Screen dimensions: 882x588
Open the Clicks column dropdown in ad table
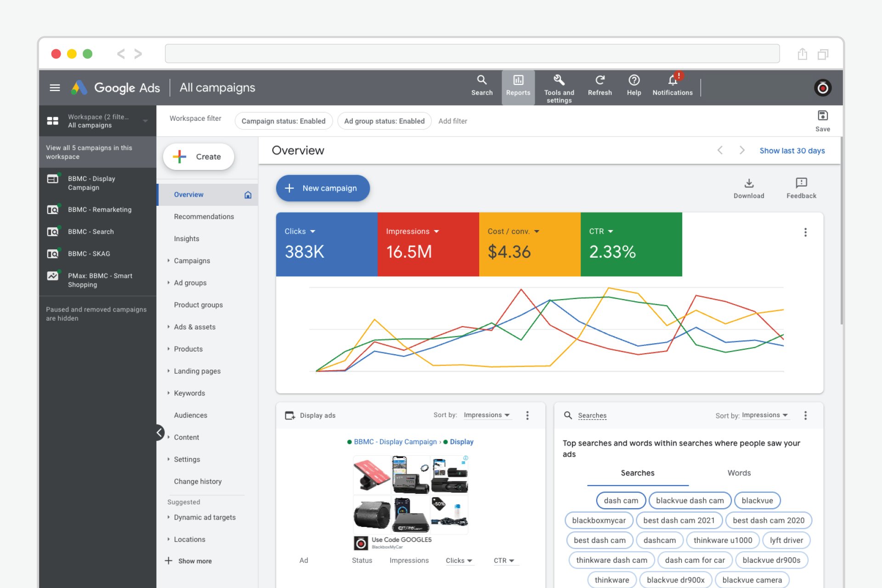tap(459, 560)
